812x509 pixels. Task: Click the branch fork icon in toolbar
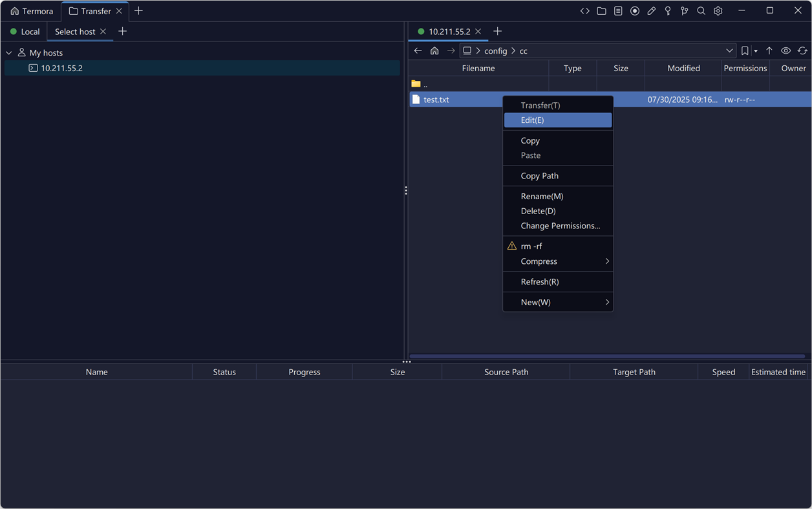685,11
